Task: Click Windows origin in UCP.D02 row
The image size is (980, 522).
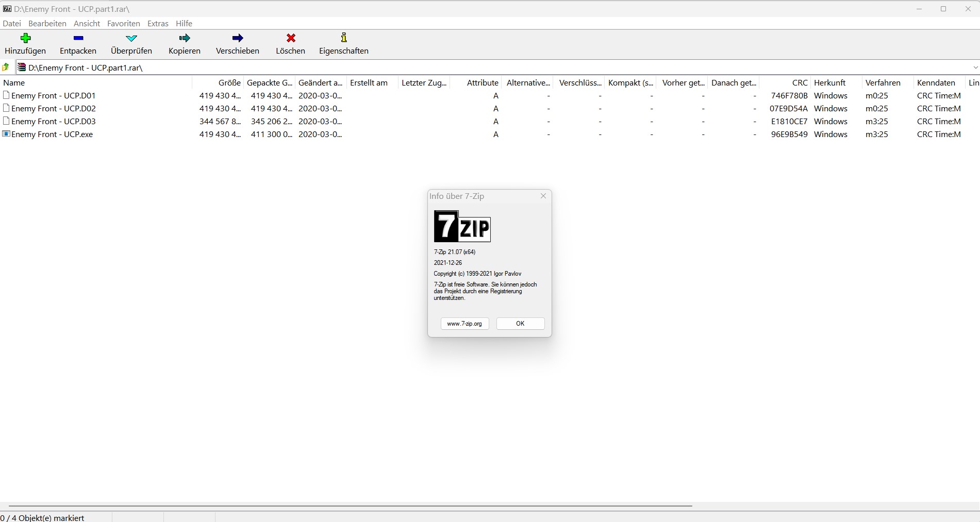Action: click(830, 108)
